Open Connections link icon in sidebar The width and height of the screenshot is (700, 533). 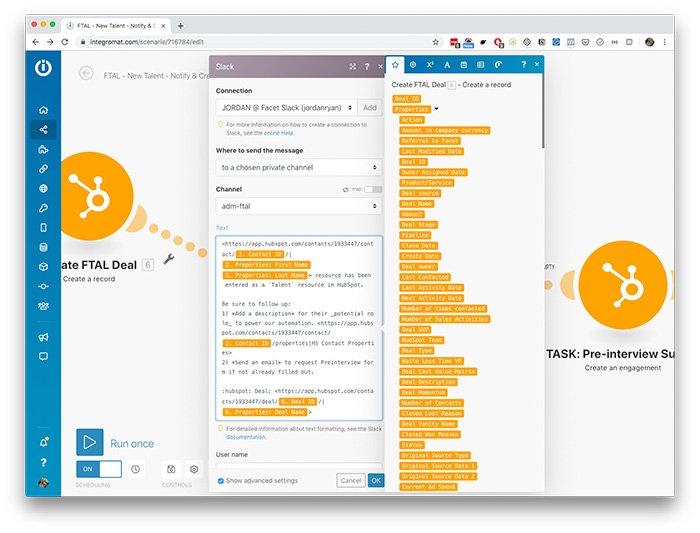click(x=43, y=169)
